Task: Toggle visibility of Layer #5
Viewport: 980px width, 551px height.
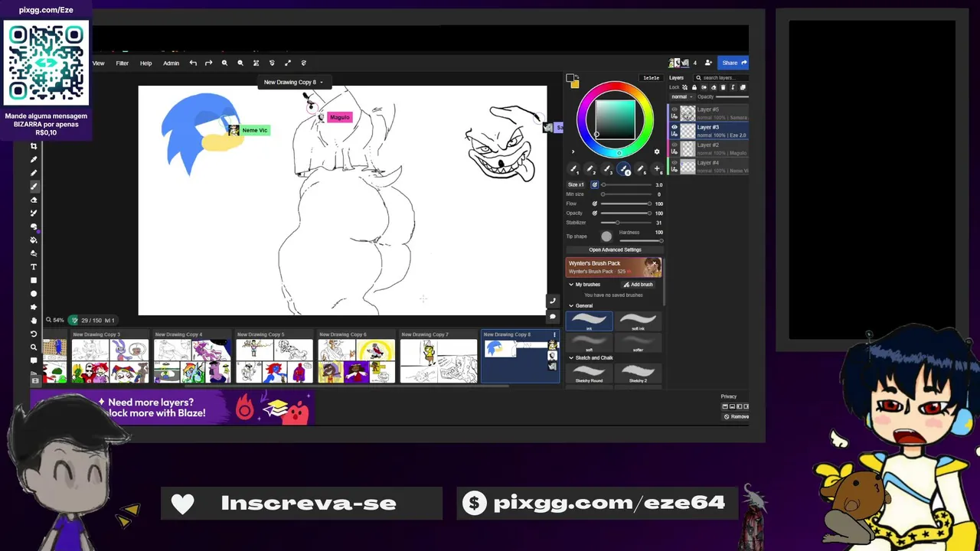Action: [x=675, y=109]
